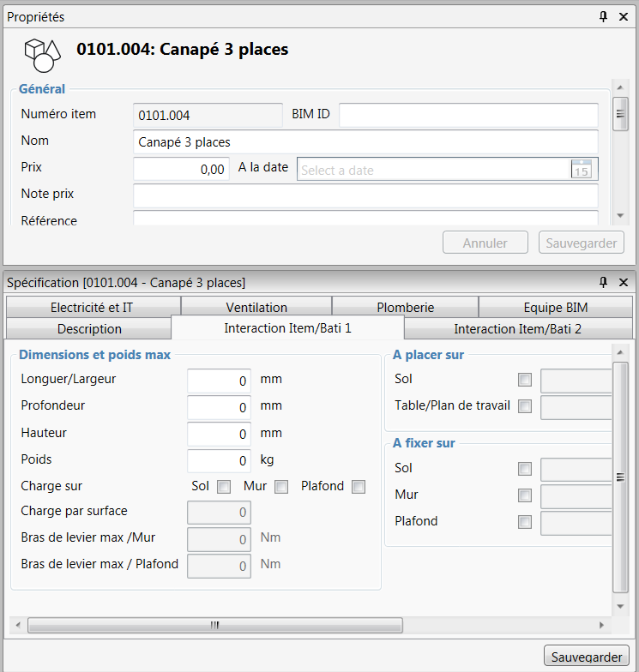639x672 pixels.
Task: Focus the BIM ID text field
Action: (x=468, y=115)
